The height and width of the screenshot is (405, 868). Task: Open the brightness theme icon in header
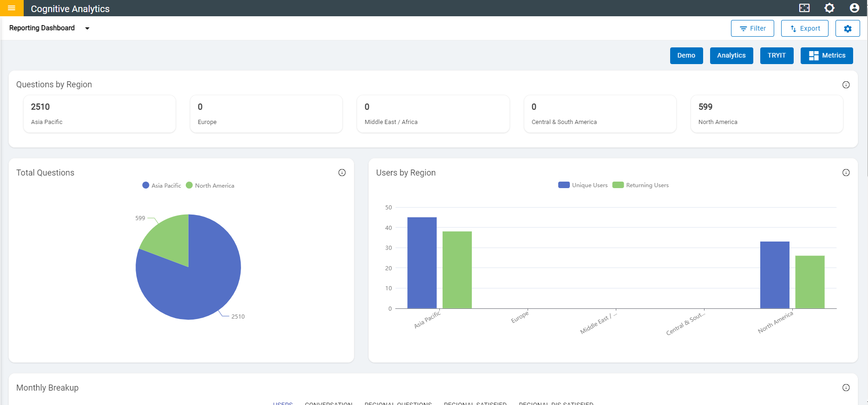(829, 8)
